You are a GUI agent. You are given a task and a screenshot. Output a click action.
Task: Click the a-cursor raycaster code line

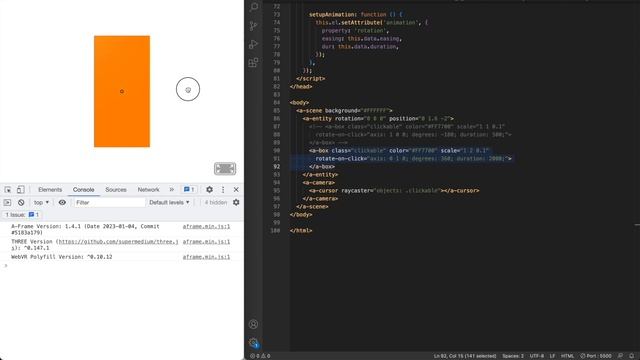tap(394, 191)
